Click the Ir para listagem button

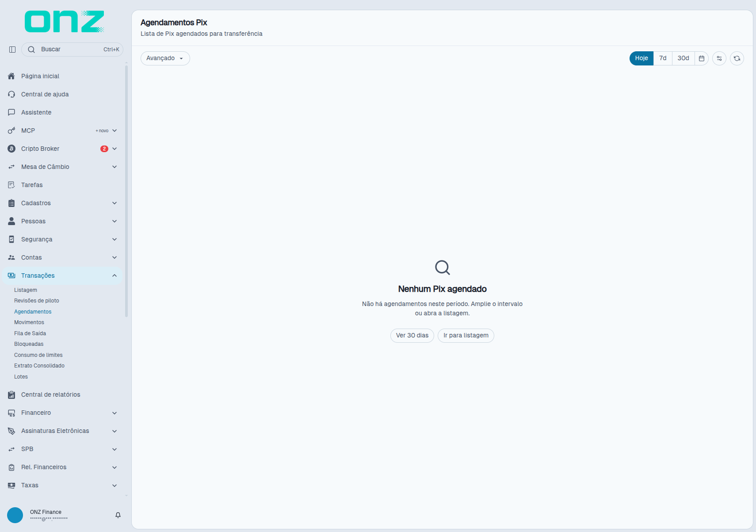click(x=466, y=336)
